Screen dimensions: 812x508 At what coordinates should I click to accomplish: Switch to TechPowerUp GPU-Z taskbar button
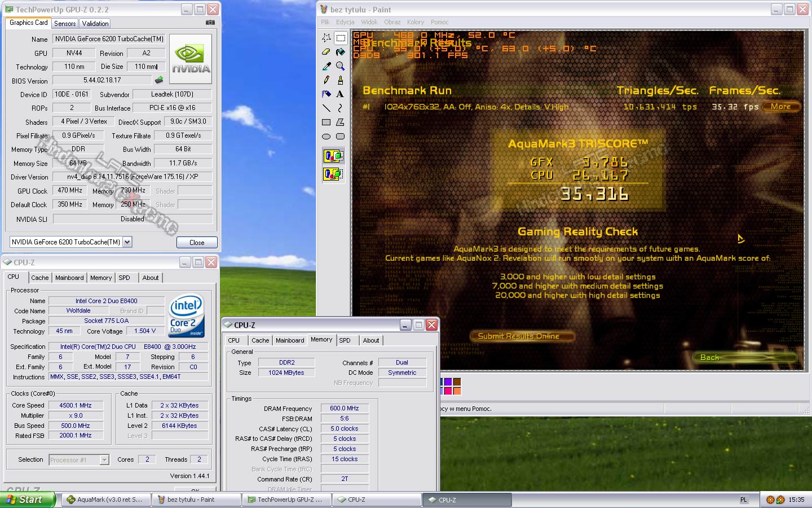pyautogui.click(x=286, y=500)
